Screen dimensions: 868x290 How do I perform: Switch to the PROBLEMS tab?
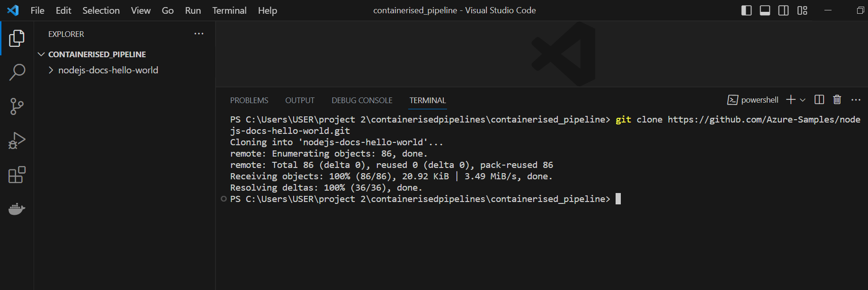[249, 100]
